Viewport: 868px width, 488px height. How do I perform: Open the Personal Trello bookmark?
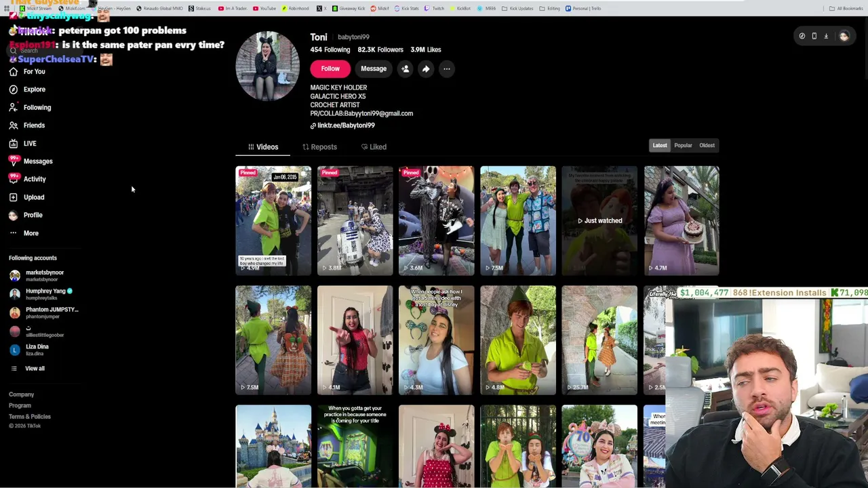pyautogui.click(x=583, y=8)
